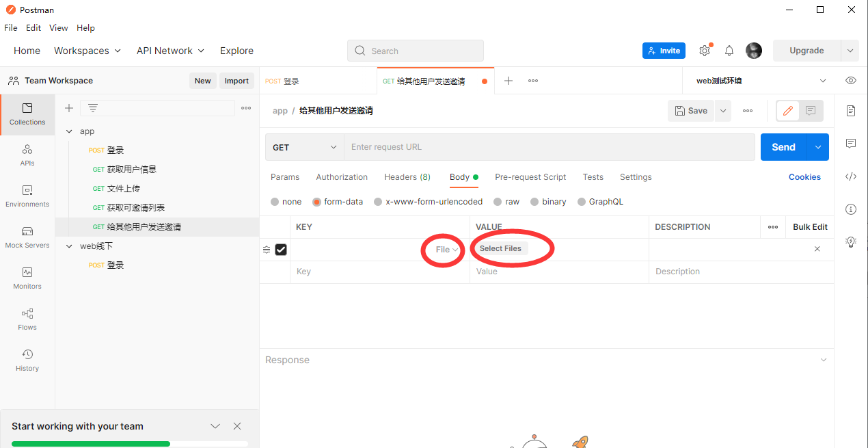Viewport: 868px width, 448px height.
Task: Open the View menu
Action: tap(59, 28)
